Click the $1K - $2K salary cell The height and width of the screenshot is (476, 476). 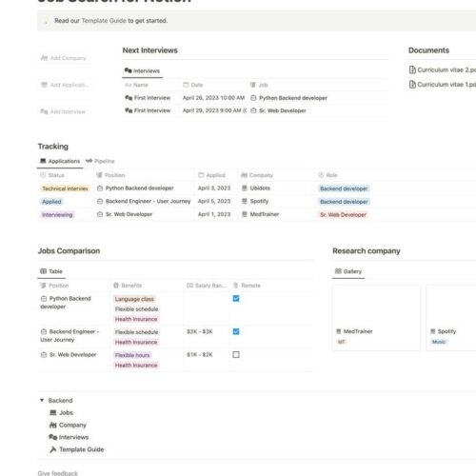coord(200,354)
